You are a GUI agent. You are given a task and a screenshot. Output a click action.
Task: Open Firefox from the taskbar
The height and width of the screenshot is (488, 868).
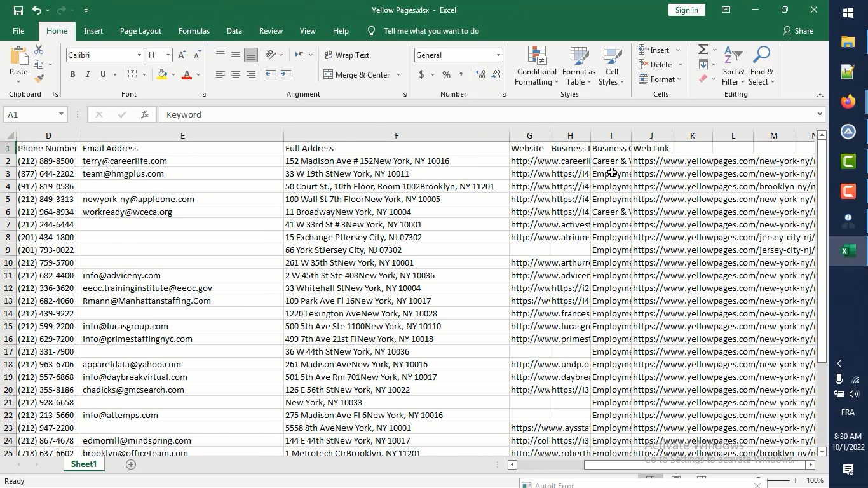pos(848,102)
